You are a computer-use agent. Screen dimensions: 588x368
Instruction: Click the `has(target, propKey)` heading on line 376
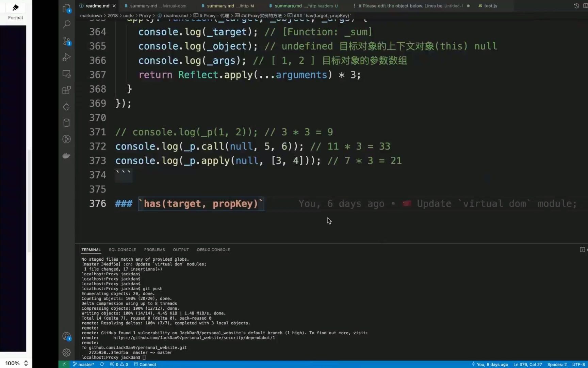coord(201,204)
